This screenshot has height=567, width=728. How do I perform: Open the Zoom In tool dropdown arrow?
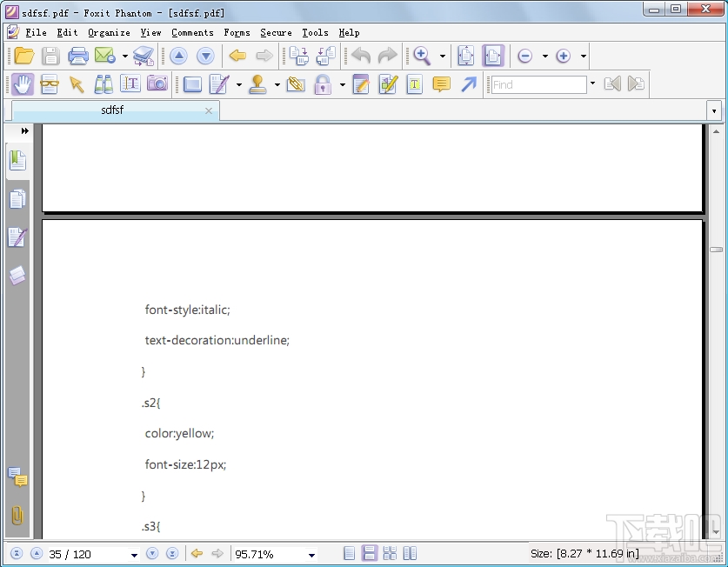pos(443,57)
